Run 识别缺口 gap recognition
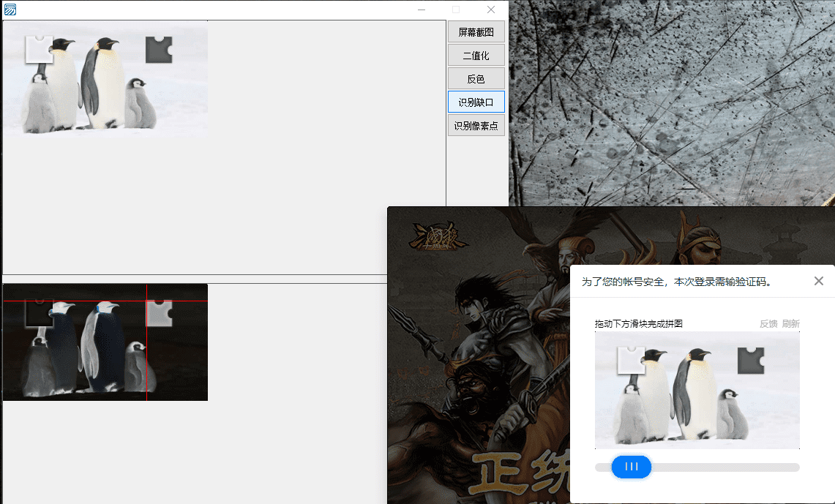The width and height of the screenshot is (835, 504). 476,102
